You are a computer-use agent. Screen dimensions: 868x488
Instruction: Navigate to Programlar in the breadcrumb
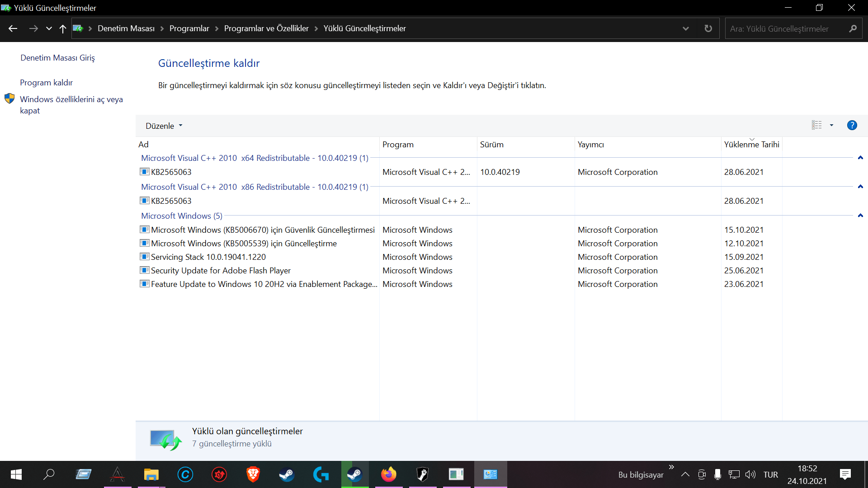click(x=189, y=28)
